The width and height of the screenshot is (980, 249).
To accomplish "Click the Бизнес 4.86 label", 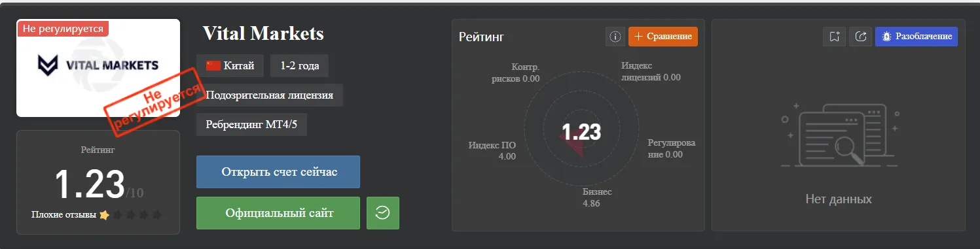I will pos(597,197).
